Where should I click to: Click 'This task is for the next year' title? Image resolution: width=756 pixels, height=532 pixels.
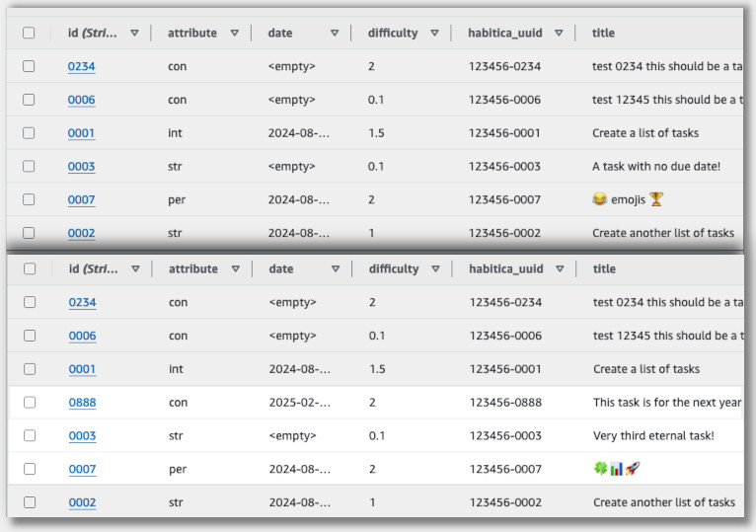tap(667, 402)
